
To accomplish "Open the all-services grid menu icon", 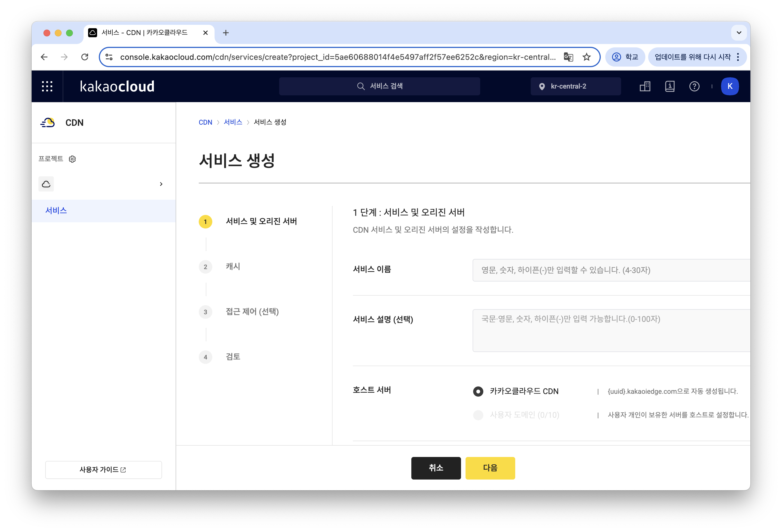I will click(x=47, y=86).
